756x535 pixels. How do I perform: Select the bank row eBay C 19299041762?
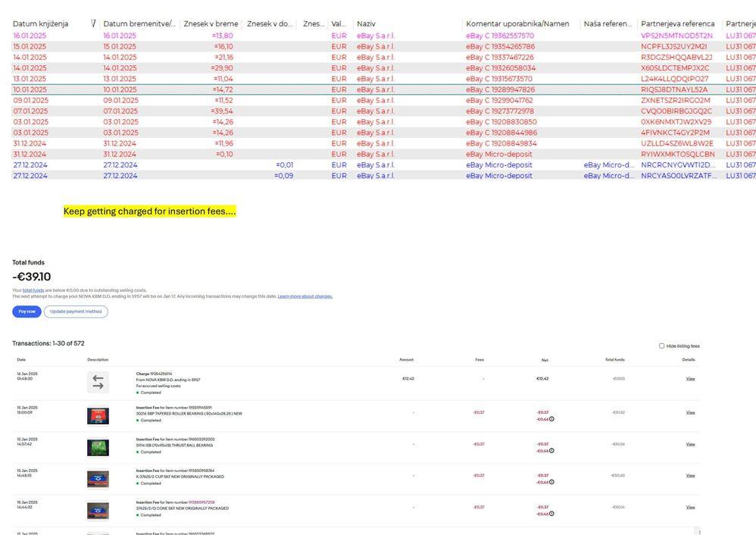pyautogui.click(x=383, y=100)
